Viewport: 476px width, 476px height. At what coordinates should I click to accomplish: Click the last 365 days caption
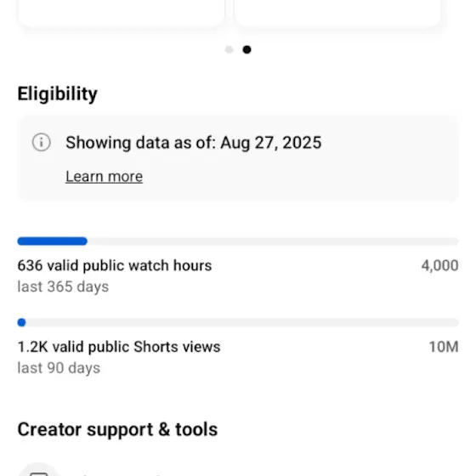pyautogui.click(x=63, y=287)
